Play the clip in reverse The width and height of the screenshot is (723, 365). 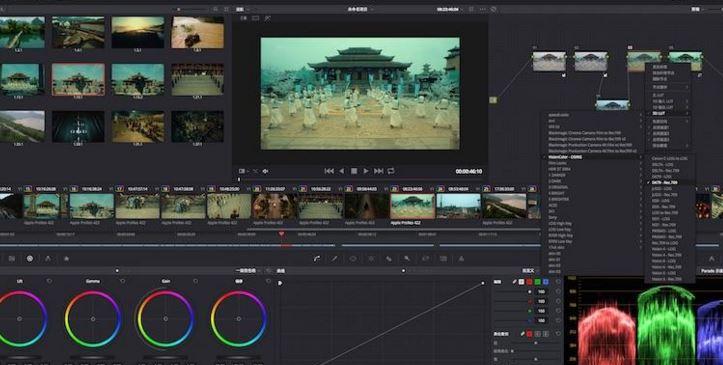pos(342,171)
